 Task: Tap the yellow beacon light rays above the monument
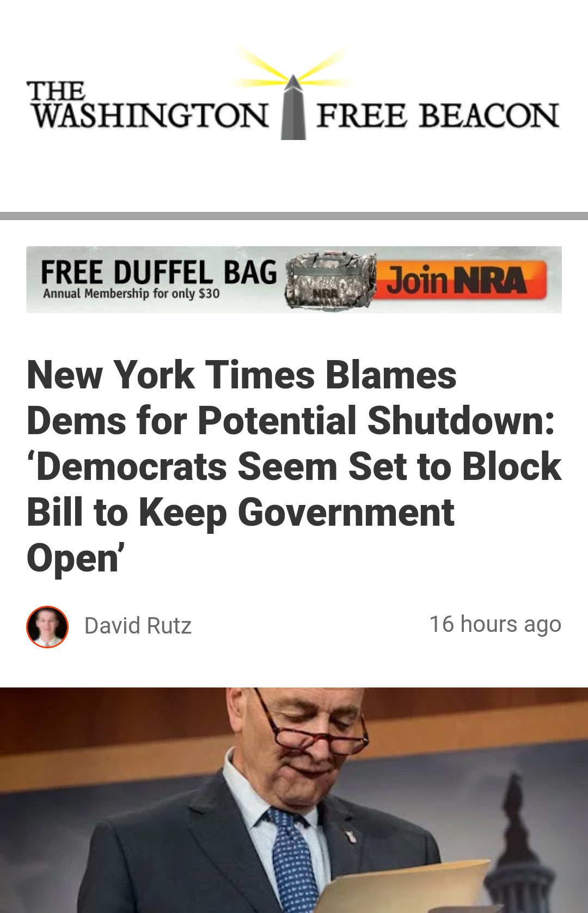(x=293, y=66)
